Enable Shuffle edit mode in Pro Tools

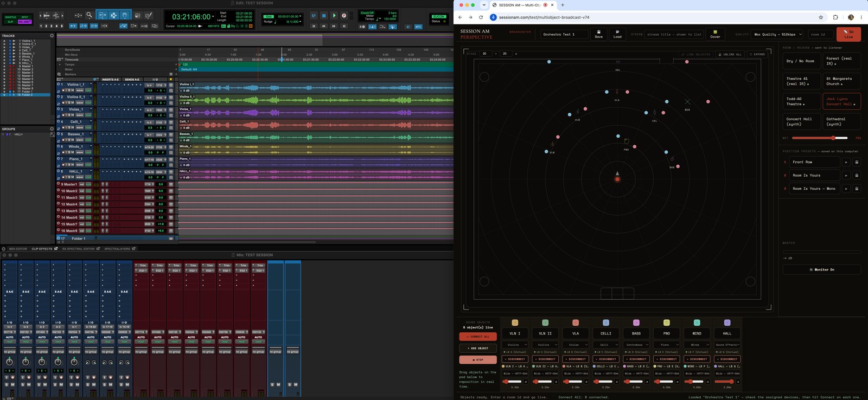[10, 17]
